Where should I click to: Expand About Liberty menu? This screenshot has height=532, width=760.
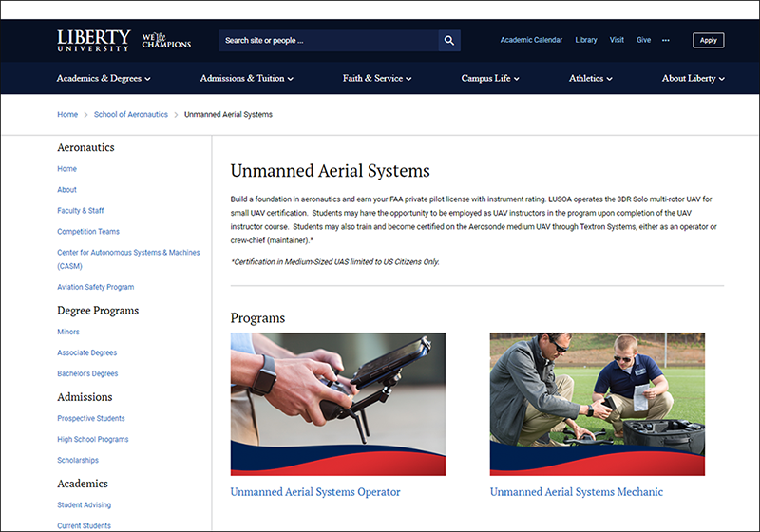click(x=693, y=78)
